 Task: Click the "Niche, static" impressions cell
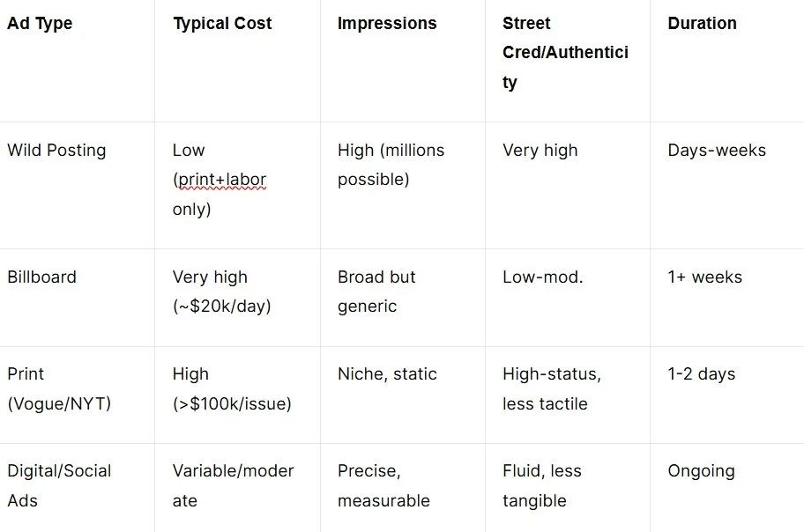[387, 373]
